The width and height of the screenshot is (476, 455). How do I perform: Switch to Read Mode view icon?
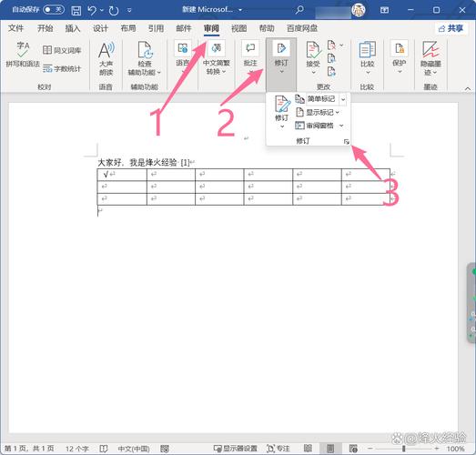[x=308, y=449]
